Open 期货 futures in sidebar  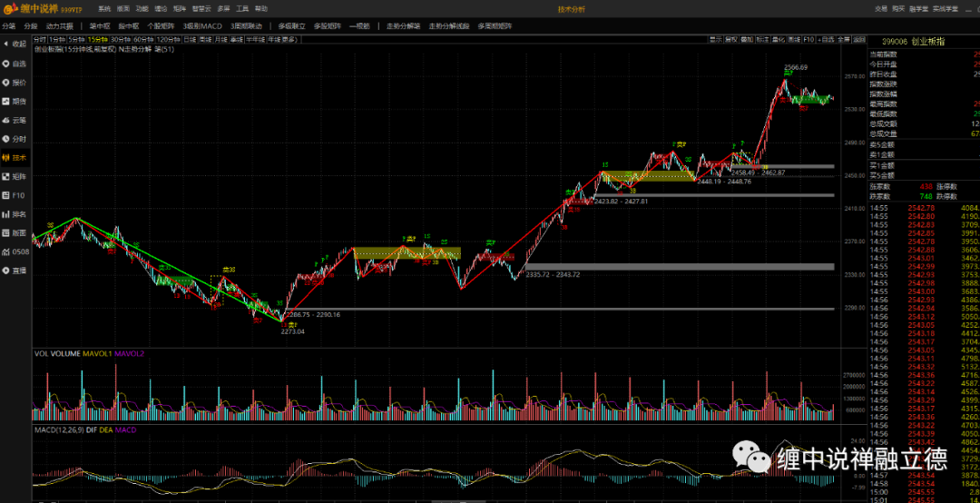(15, 102)
